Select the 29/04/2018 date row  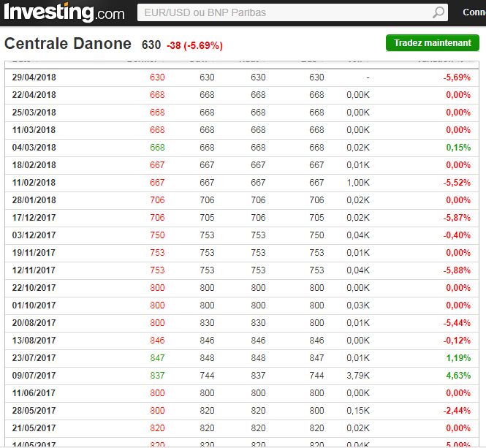(x=34, y=77)
